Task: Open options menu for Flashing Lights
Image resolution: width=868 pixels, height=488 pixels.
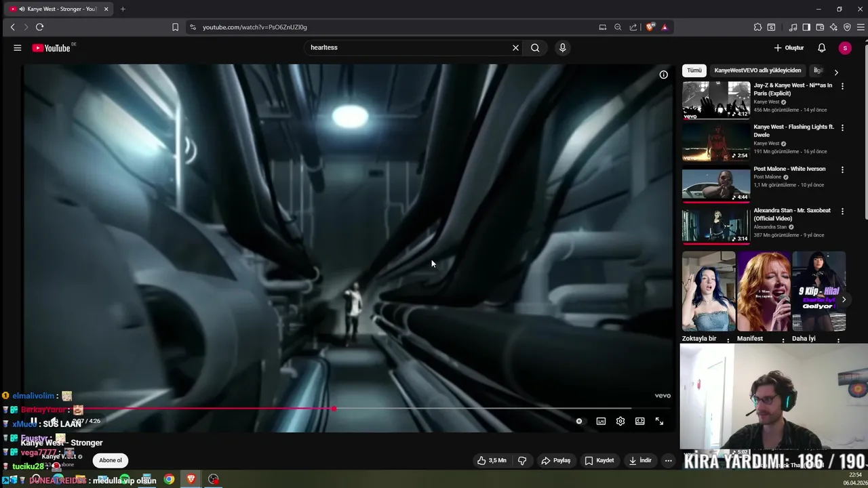Action: 842,127
